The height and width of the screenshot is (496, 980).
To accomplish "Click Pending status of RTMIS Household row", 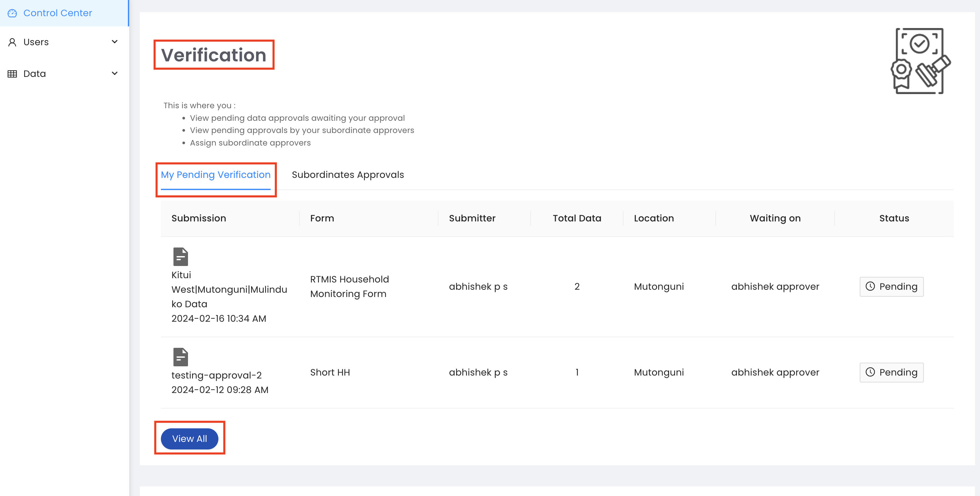I will [x=891, y=286].
